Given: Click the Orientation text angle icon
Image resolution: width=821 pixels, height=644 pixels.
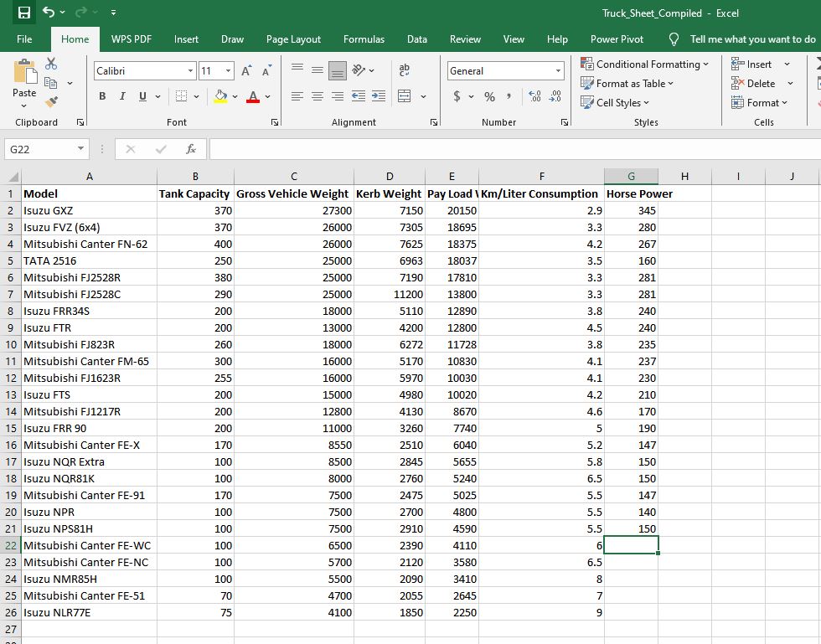Looking at the screenshot, I should (x=359, y=70).
